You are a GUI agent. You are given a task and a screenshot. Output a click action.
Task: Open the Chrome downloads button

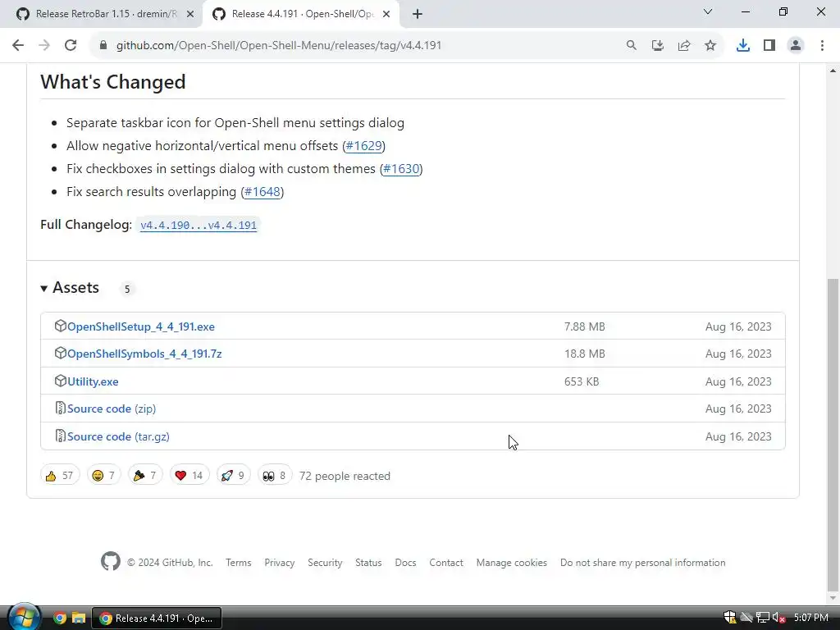point(743,46)
